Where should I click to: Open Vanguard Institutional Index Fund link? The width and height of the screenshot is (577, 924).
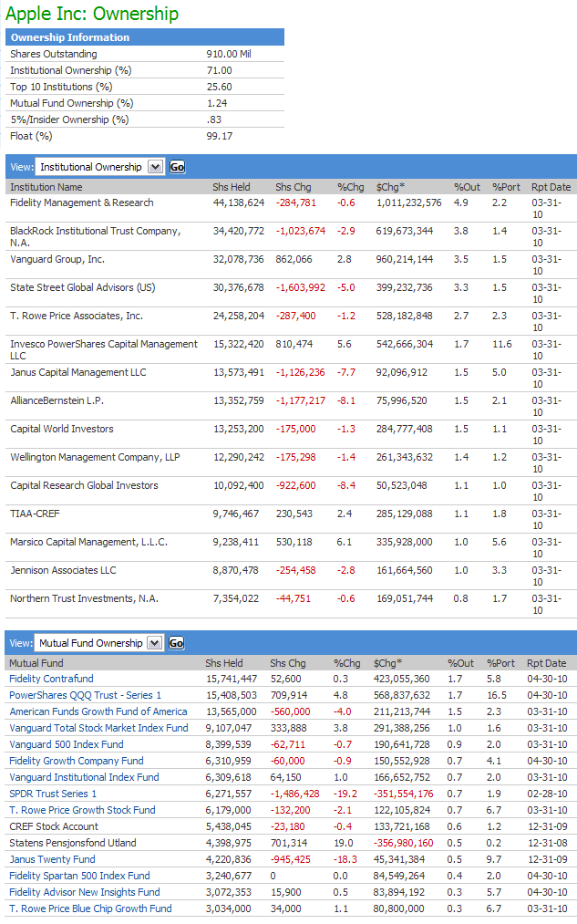pyautogui.click(x=84, y=777)
